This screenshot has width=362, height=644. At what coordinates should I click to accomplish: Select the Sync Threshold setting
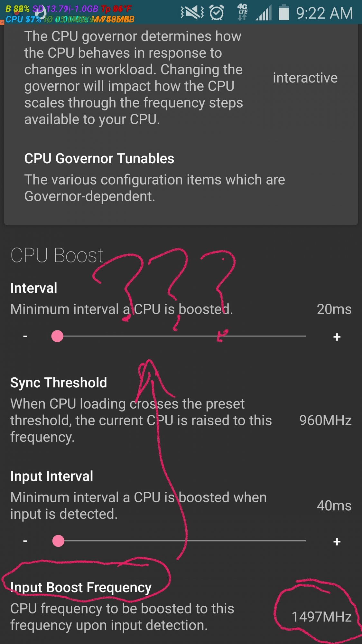coord(59,383)
